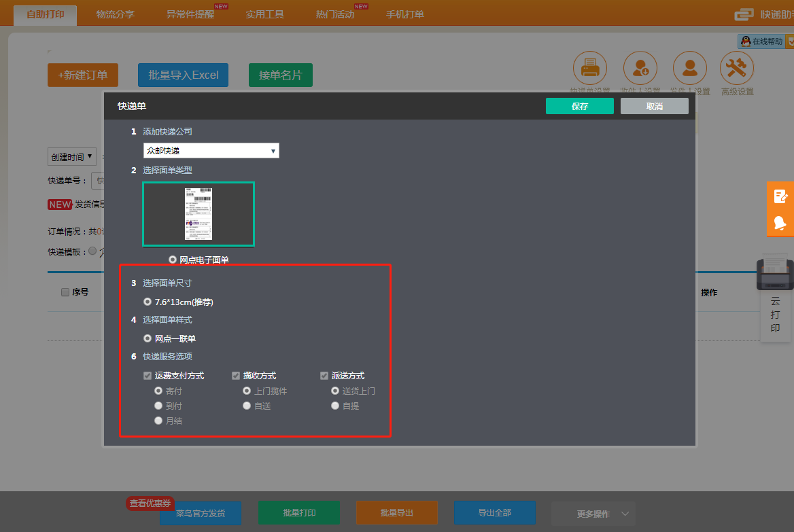Open 高级设置 tools icon
Image resolution: width=794 pixels, height=532 pixels.
click(x=737, y=68)
